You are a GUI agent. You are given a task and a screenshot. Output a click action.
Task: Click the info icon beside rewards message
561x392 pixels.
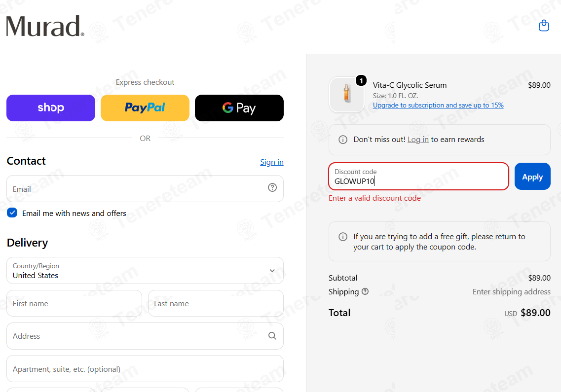(343, 140)
